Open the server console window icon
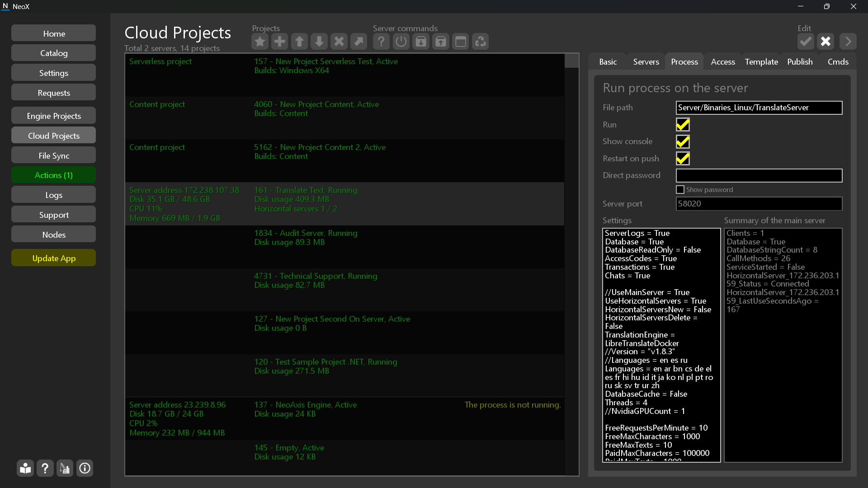868x488 pixels. pyautogui.click(x=461, y=41)
